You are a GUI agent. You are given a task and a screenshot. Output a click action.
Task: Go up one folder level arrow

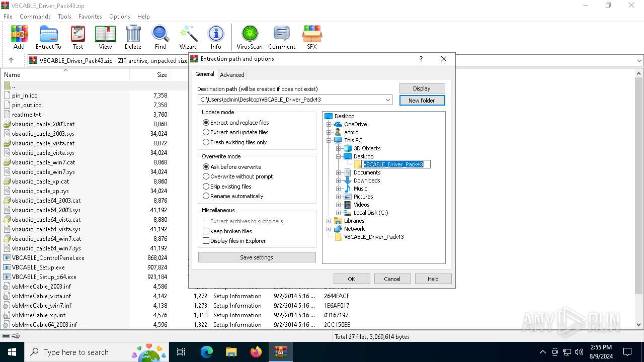[x=11, y=60]
